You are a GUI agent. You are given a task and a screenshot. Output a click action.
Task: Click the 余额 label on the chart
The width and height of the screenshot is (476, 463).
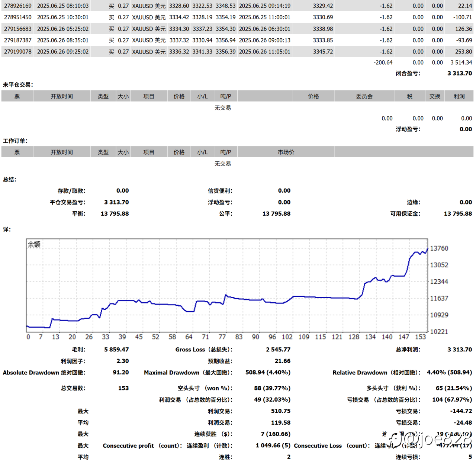pos(34,244)
